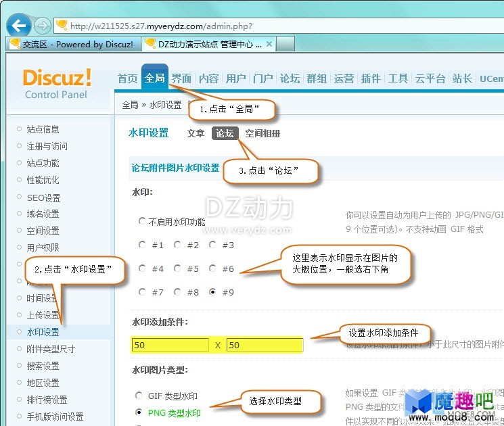
Task: Open 注册与访问 in the sidebar
Action: pyautogui.click(x=47, y=146)
